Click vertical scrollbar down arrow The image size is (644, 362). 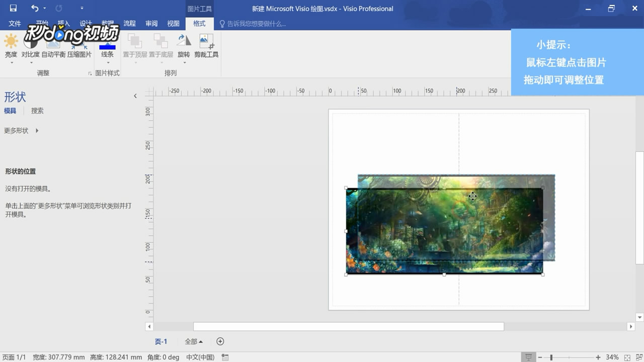pyautogui.click(x=640, y=317)
